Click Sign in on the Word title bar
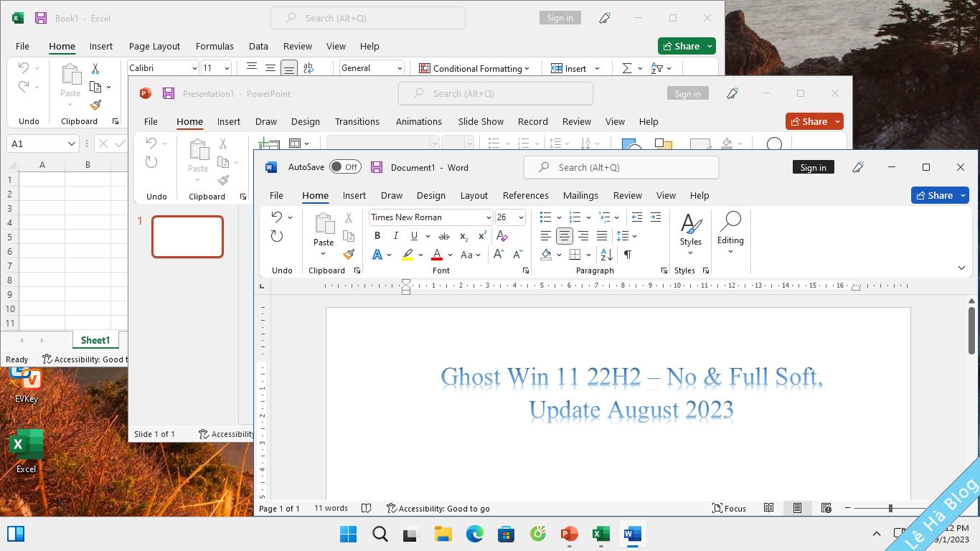980x551 pixels. [813, 166]
